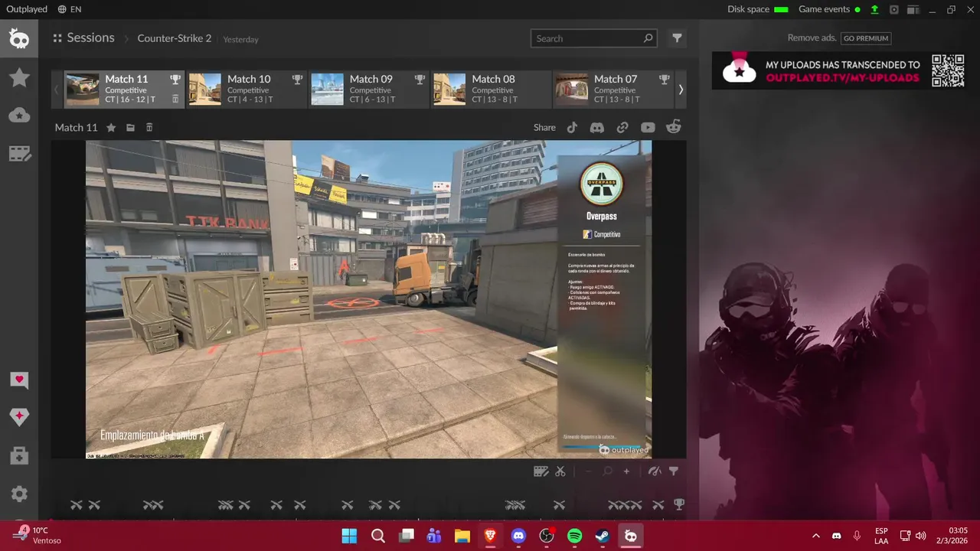Click the green upload arrow in title bar

click(874, 9)
